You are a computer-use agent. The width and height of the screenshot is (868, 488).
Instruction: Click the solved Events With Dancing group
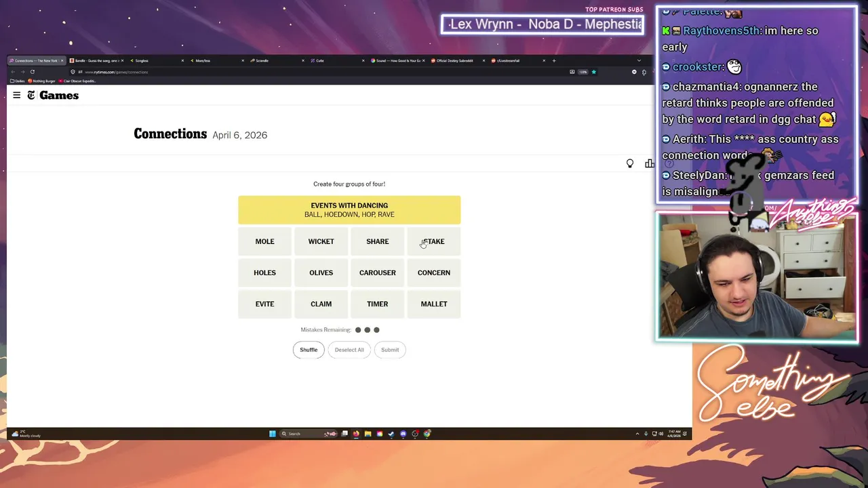pyautogui.click(x=349, y=210)
